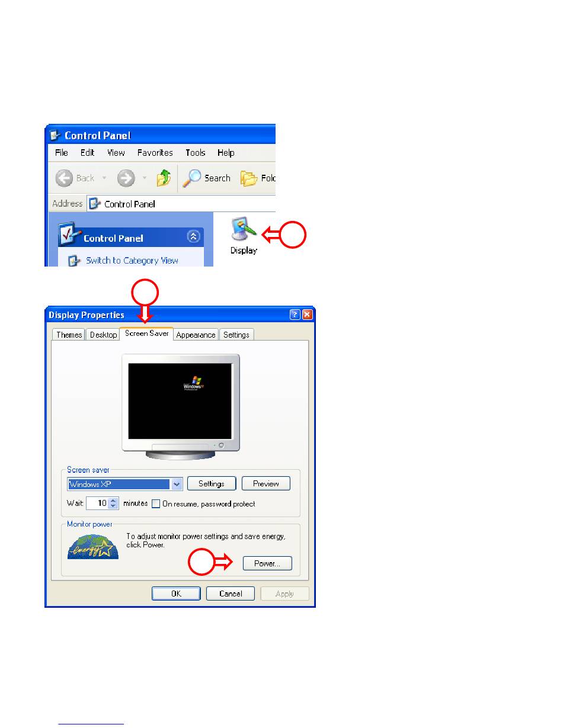Screen dimensions: 563x728
Task: Switch to the Settings tab
Action: click(x=236, y=335)
